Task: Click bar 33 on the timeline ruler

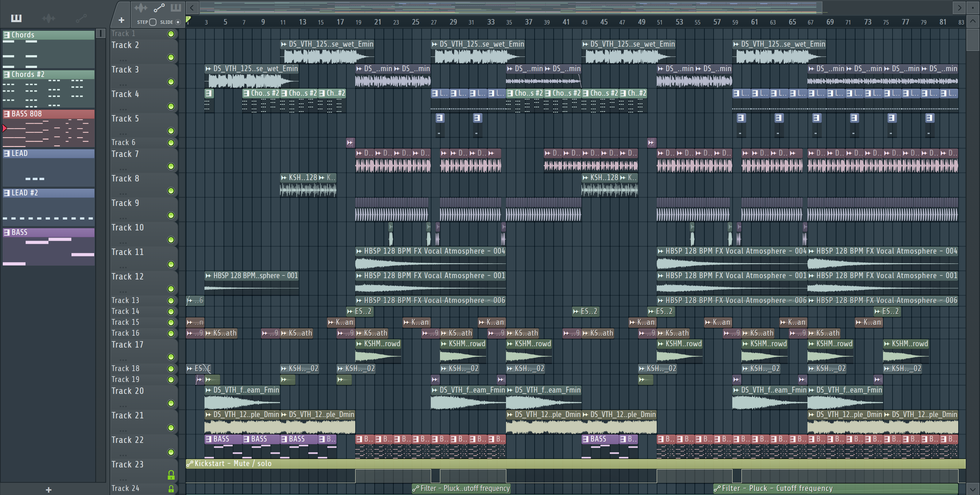Action: click(491, 22)
